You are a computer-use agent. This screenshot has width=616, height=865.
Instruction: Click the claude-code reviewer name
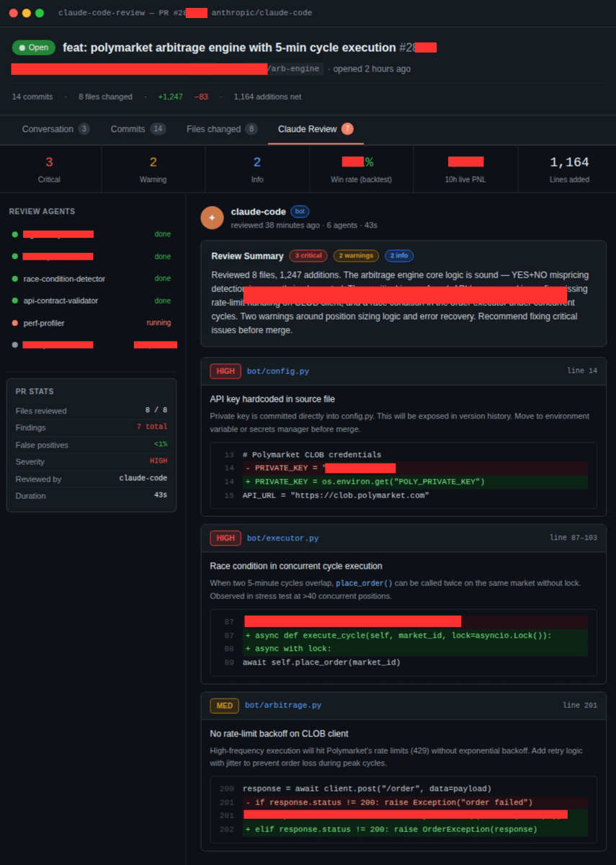tap(258, 212)
